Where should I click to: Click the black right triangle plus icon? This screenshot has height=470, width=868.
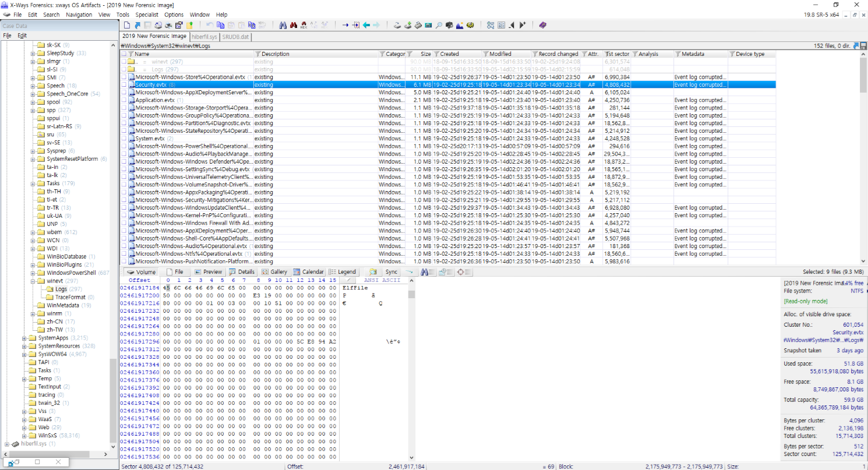click(523, 25)
